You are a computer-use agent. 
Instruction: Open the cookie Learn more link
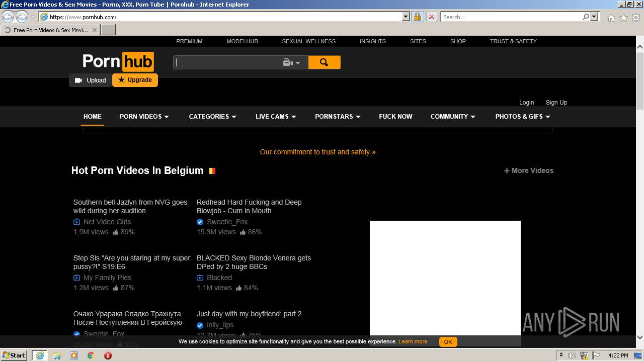pyautogui.click(x=413, y=341)
